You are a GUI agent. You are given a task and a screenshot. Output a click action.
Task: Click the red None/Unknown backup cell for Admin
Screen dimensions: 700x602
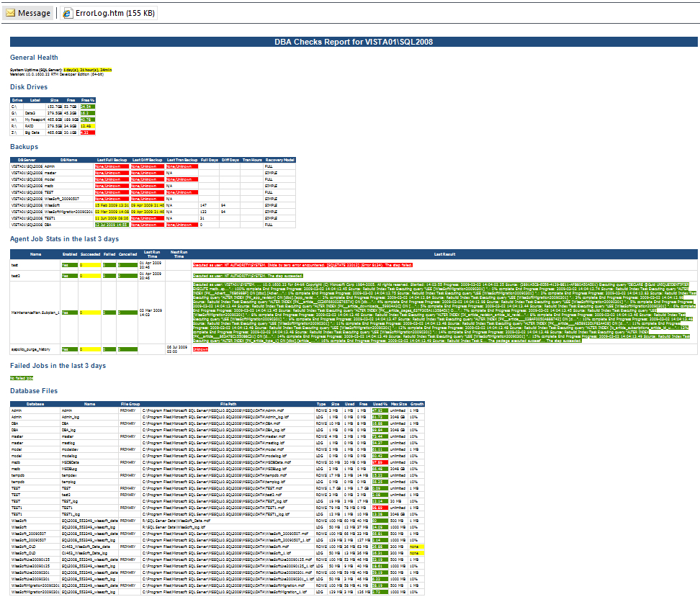coord(112,166)
